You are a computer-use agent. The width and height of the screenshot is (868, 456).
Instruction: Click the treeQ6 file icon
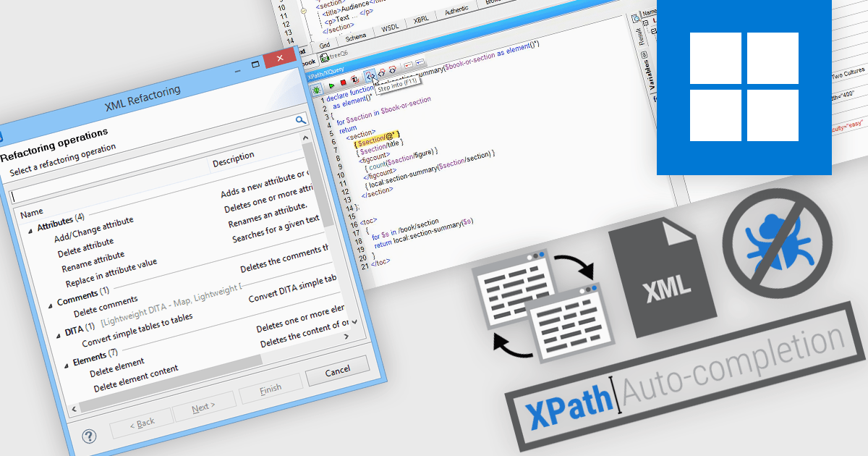(324, 56)
